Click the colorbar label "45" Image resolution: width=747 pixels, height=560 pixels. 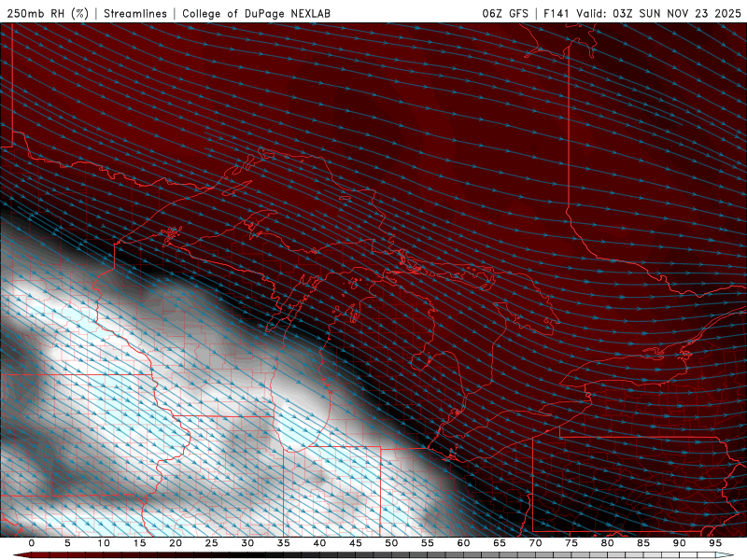(356, 543)
